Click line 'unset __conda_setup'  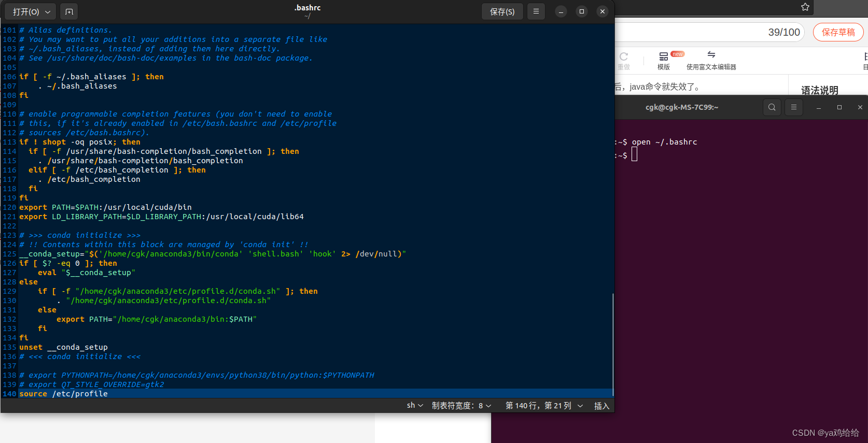click(x=63, y=347)
